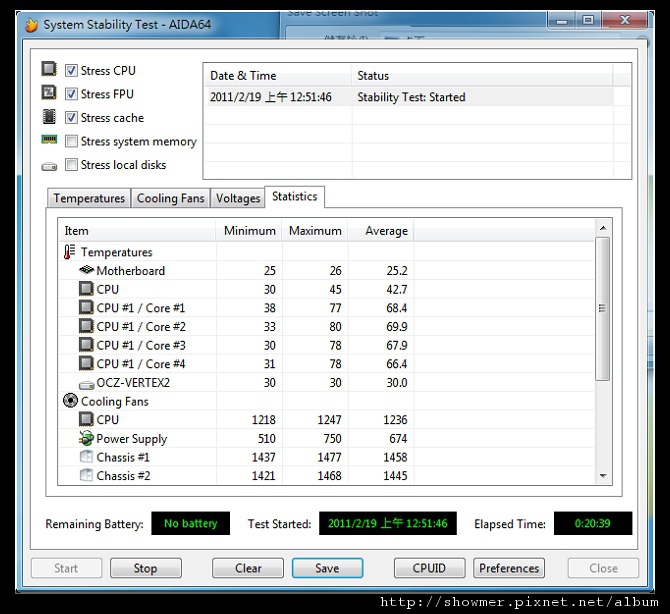Click the Save button
This screenshot has width=670, height=614.
(x=327, y=568)
